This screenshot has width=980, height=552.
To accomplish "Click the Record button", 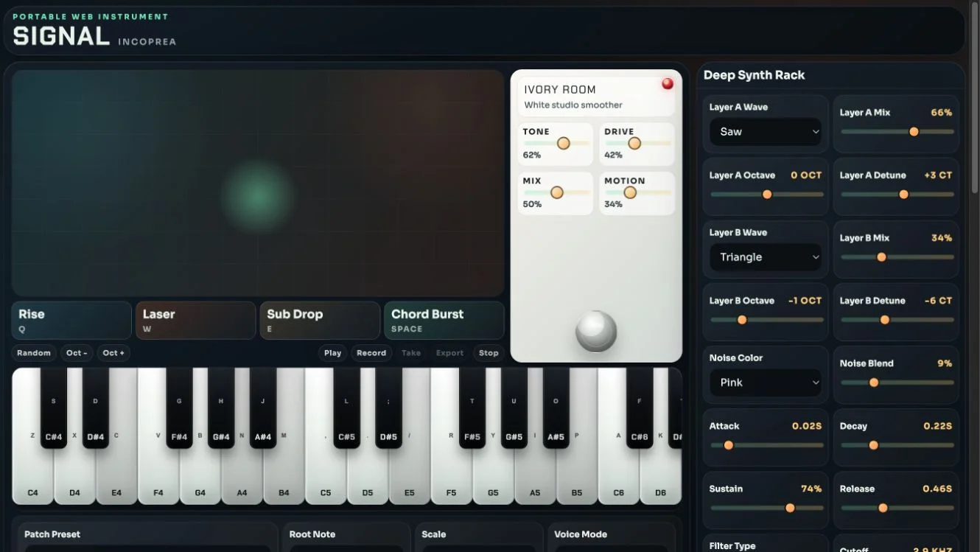I will click(371, 353).
